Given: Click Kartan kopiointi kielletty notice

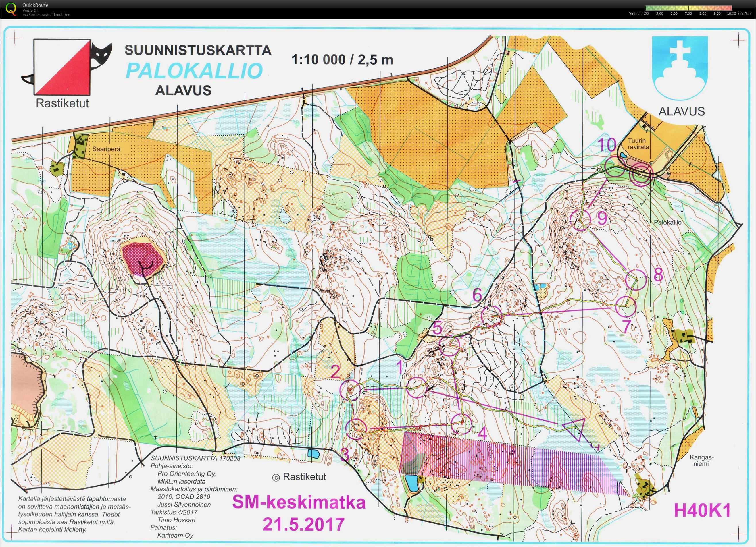Looking at the screenshot, I should (53, 529).
